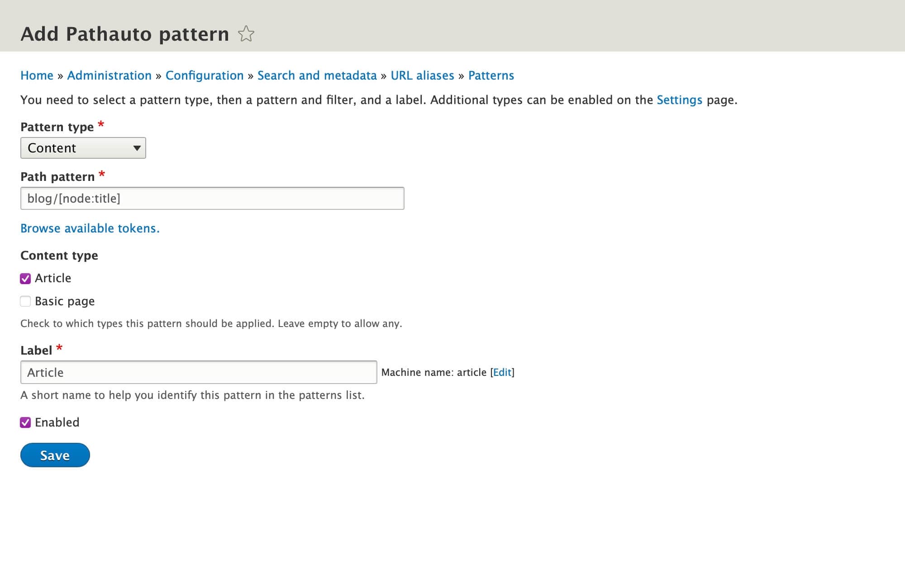The height and width of the screenshot is (588, 905).
Task: Return to the Patterns breadcrumb page
Action: (491, 76)
